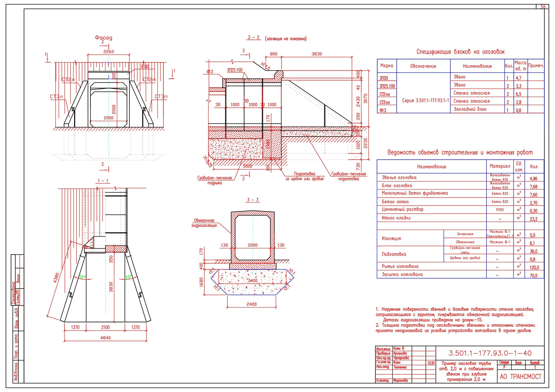Click the title 'Пример оголовка трубы'
Image resolution: width=555 pixels, height=392 pixels.
[466, 363]
